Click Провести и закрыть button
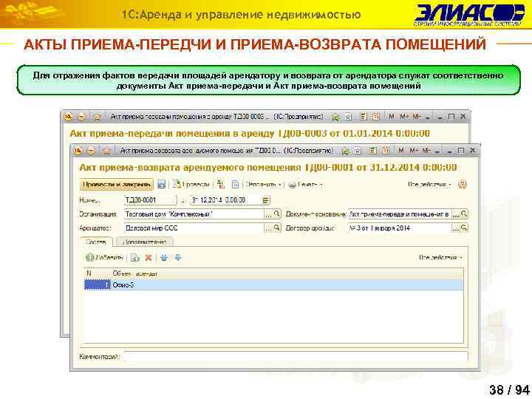 coord(117,185)
